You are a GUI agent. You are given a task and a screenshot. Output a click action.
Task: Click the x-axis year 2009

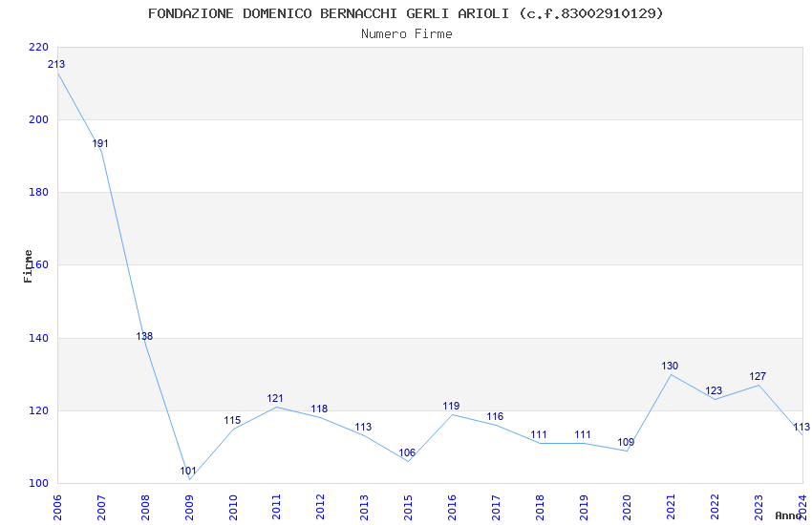(189, 508)
